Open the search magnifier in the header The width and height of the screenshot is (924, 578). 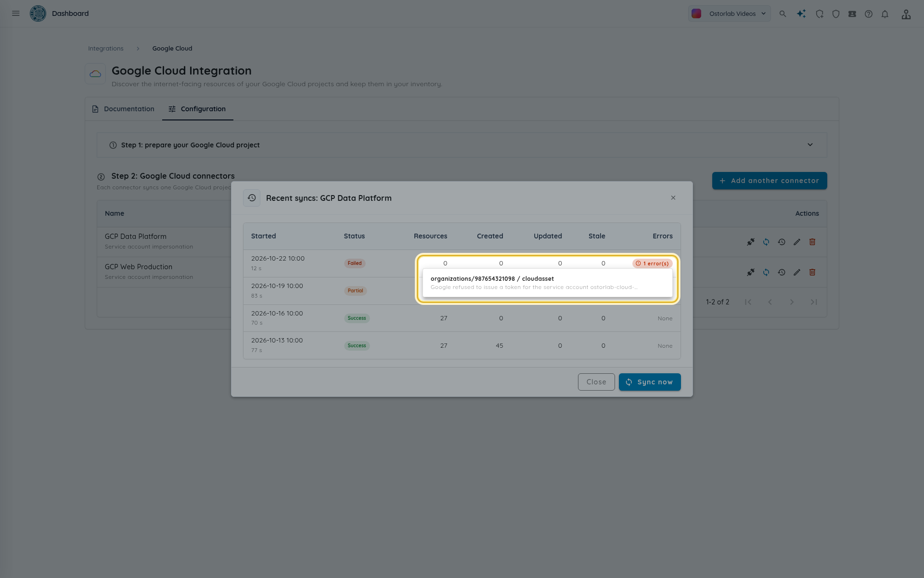click(783, 14)
